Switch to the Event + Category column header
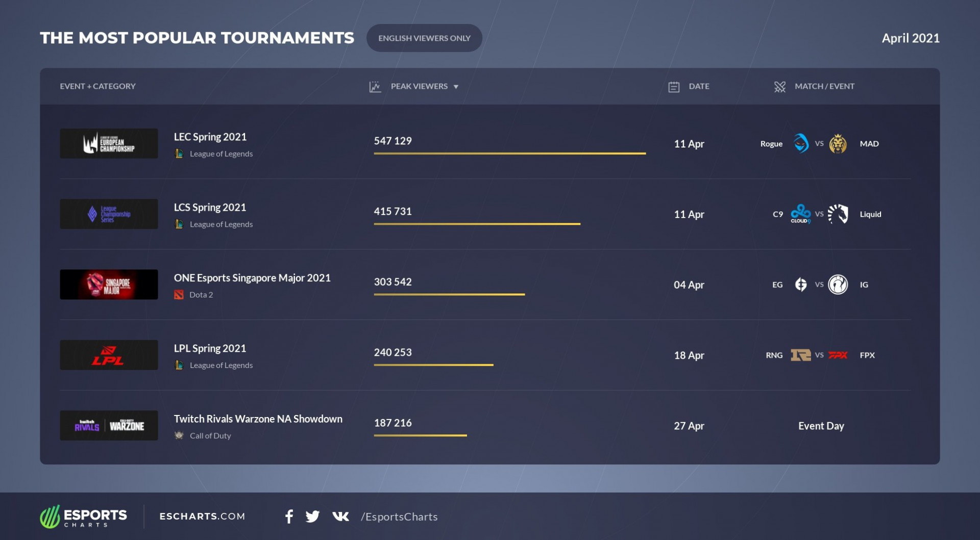Image resolution: width=980 pixels, height=540 pixels. pos(98,86)
